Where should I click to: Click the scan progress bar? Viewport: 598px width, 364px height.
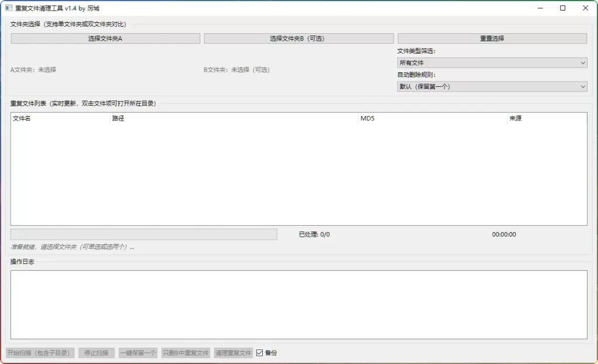tap(144, 235)
